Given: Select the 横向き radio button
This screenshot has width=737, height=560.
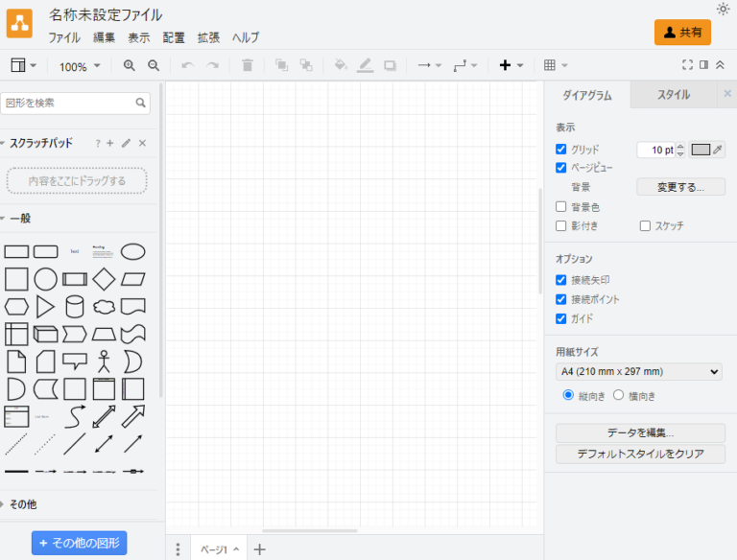Looking at the screenshot, I should (619, 395).
